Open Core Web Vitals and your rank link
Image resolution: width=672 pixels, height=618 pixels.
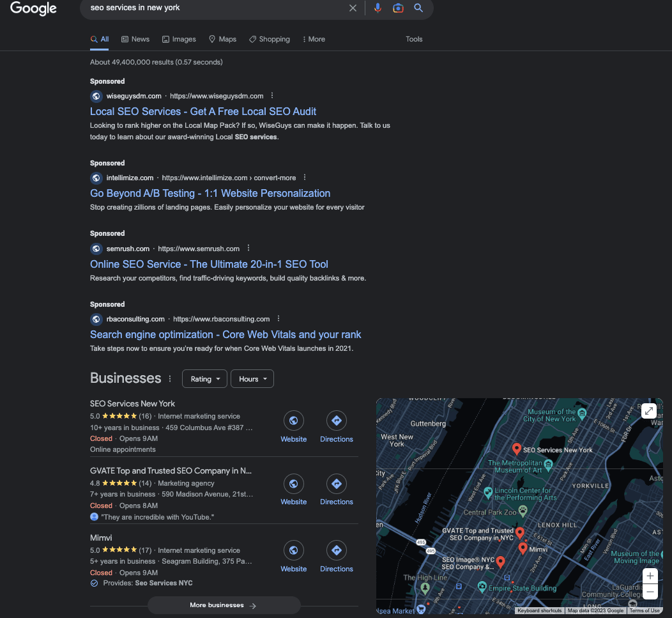225,334
